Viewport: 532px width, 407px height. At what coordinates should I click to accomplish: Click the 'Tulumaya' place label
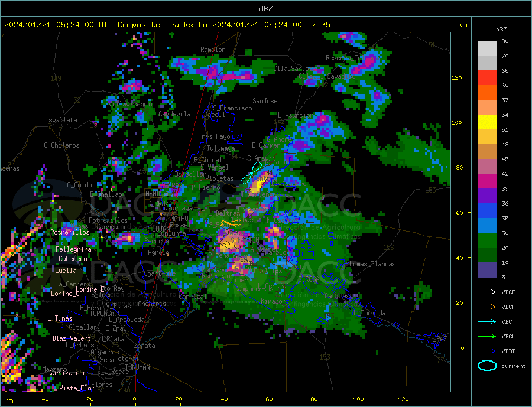pos(221,148)
